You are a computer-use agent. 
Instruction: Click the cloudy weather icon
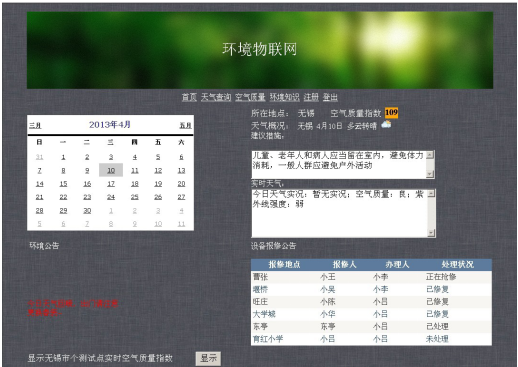386,124
